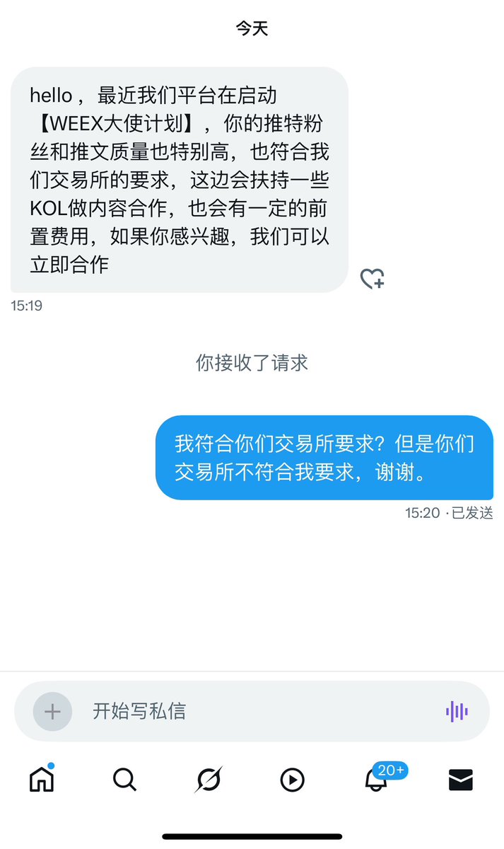Open the Grok tab icon
This screenshot has width=504, height=849.
click(x=209, y=780)
